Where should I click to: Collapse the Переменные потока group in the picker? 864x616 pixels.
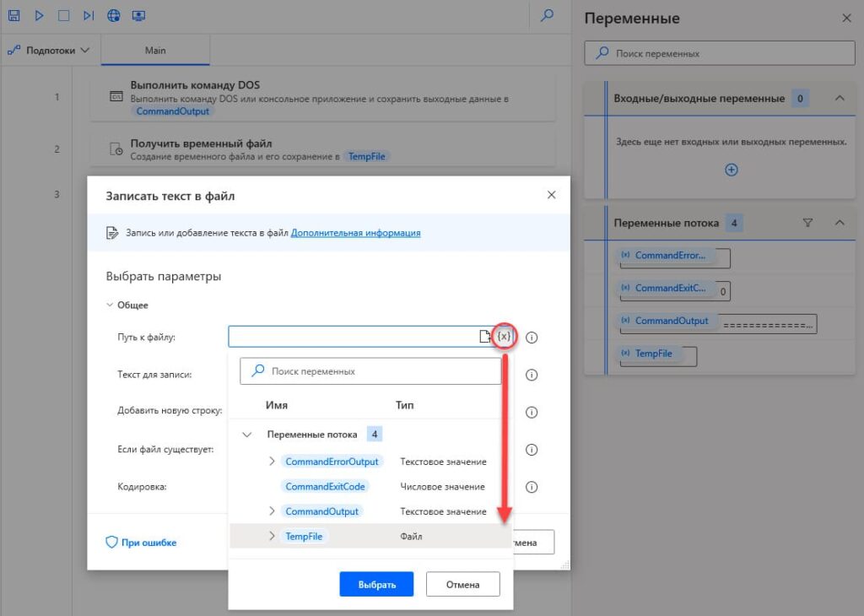pyautogui.click(x=247, y=435)
